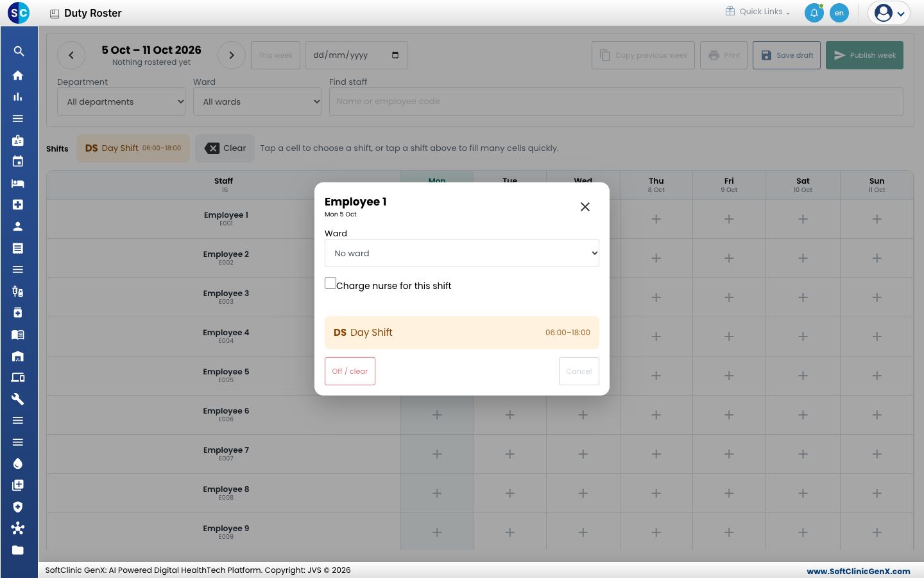Click the dd/mm/yyyy date field
The width and height of the screenshot is (924, 578).
point(357,55)
